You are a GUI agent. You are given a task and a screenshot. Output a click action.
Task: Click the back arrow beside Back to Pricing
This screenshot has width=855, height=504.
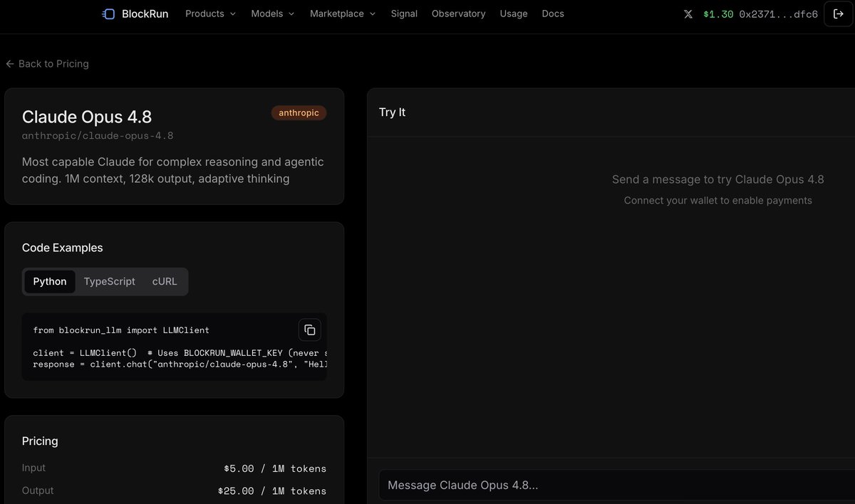pyautogui.click(x=10, y=63)
